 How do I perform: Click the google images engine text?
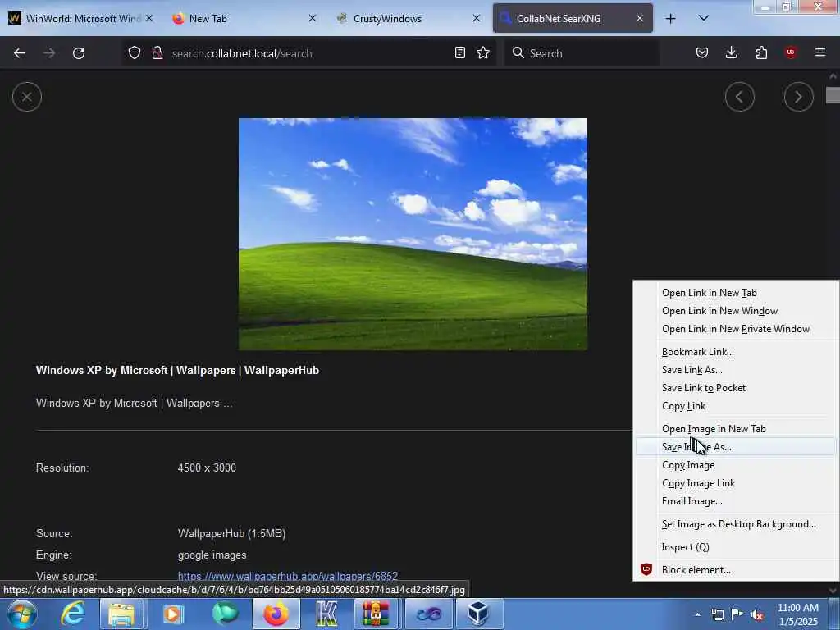click(212, 555)
